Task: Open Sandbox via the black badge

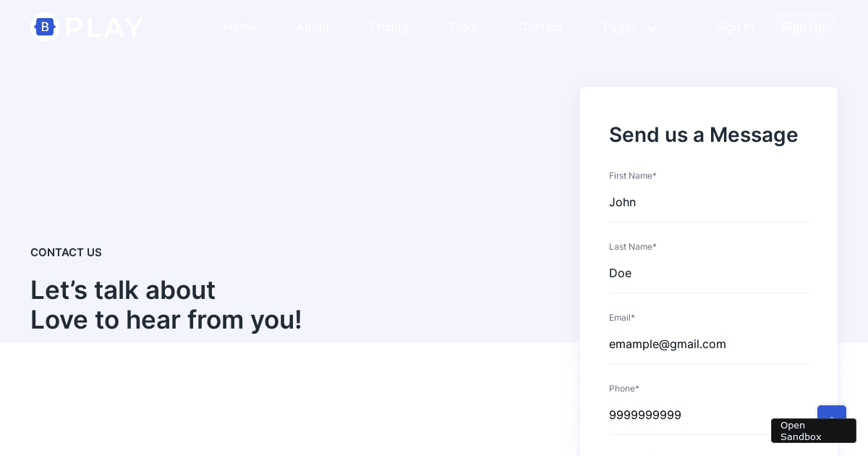Action: point(814,431)
